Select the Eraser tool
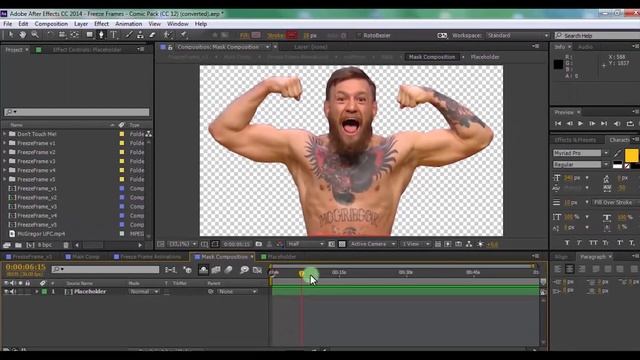 tap(152, 35)
